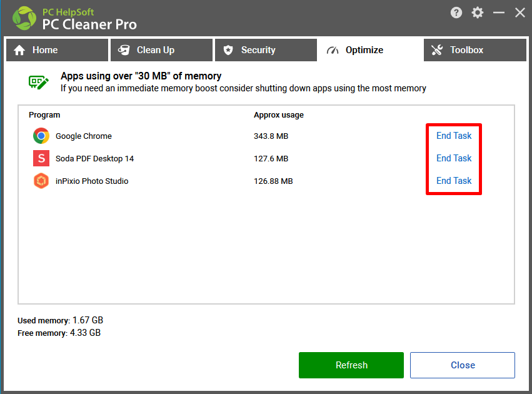
Task: Click the 343.8 MB usage value
Action: (271, 136)
